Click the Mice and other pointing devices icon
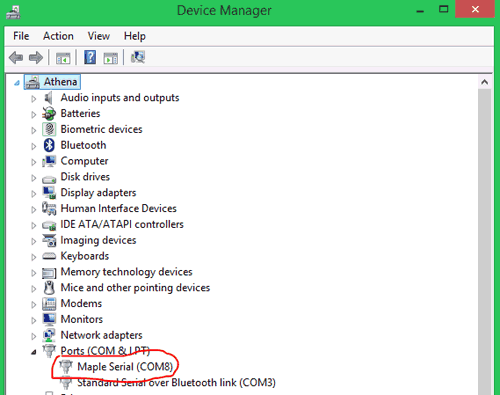500x395 pixels. pos(49,288)
